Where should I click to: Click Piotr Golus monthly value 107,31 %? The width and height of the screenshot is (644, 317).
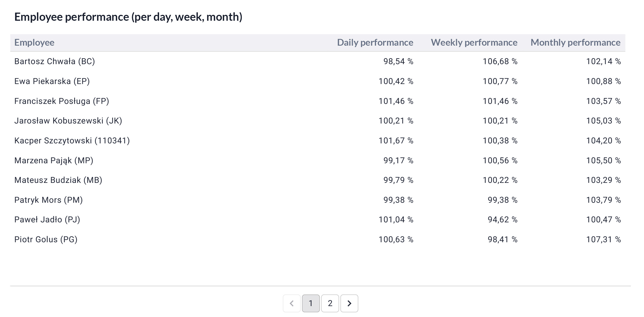(604, 239)
